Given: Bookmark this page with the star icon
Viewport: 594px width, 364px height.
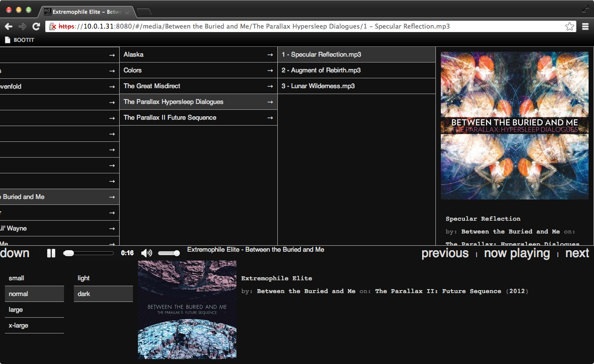Looking at the screenshot, I should (x=569, y=27).
